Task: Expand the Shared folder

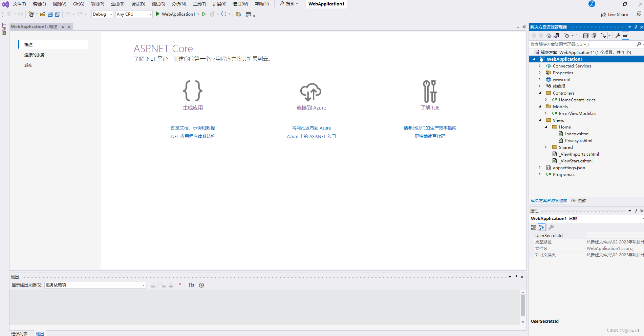Action: 546,147
